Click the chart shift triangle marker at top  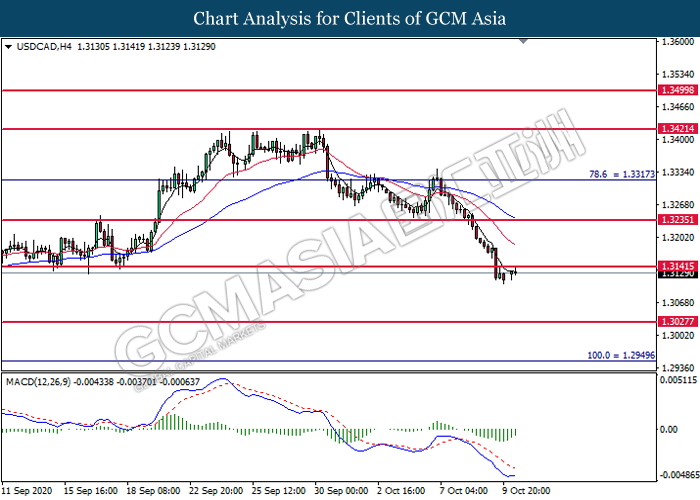tap(524, 42)
